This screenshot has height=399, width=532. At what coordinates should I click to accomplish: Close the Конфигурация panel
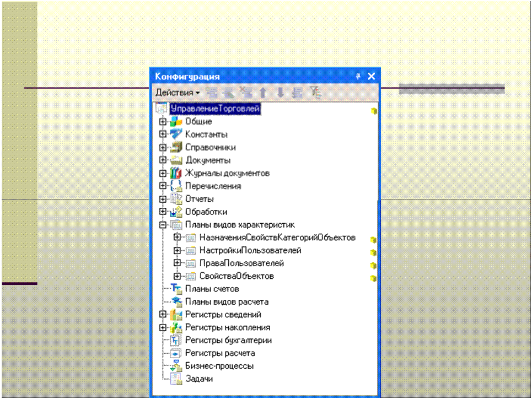point(372,77)
